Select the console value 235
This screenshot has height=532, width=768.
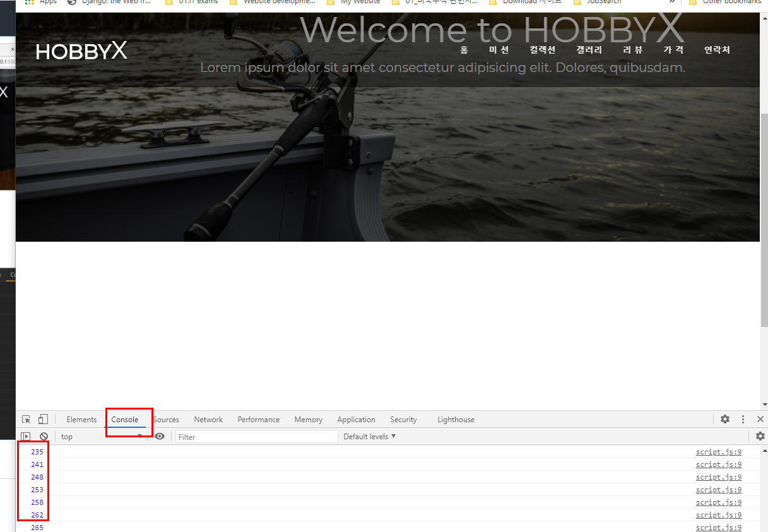coord(37,452)
